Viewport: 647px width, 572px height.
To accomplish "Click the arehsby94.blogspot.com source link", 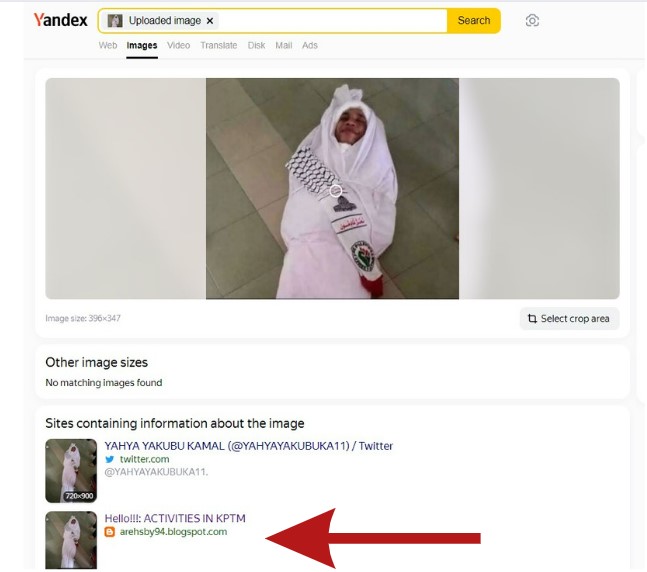I will pos(173,532).
